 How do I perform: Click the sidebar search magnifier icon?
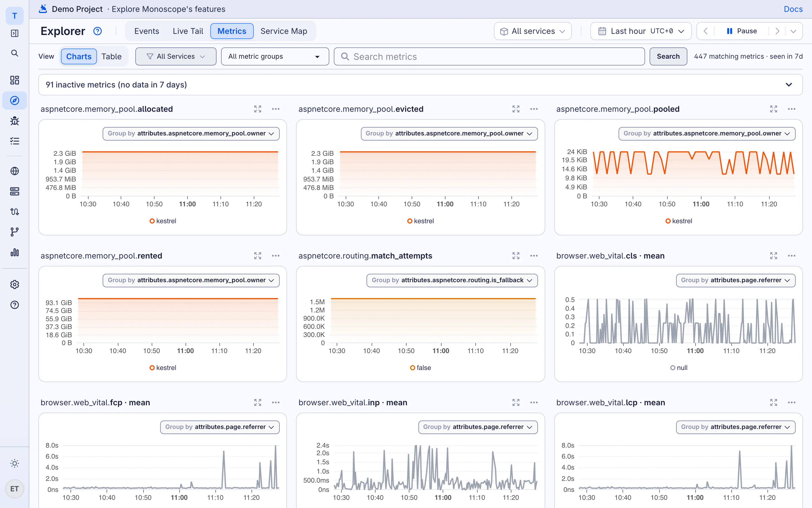14,53
